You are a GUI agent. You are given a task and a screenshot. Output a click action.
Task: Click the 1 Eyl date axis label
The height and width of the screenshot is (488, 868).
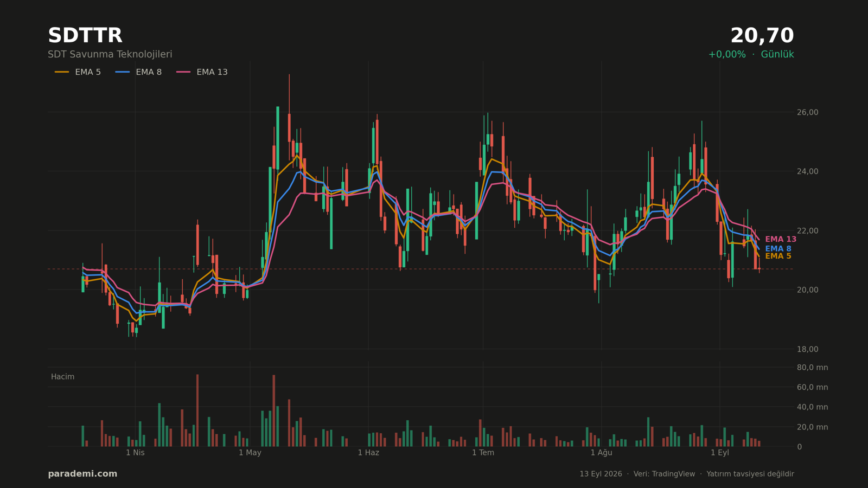(720, 453)
